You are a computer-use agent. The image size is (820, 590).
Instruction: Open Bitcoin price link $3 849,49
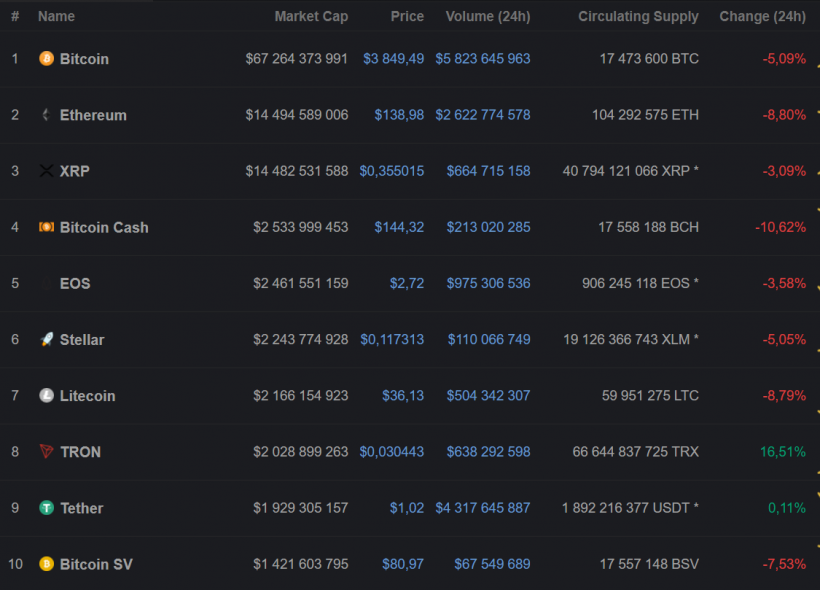click(x=393, y=59)
